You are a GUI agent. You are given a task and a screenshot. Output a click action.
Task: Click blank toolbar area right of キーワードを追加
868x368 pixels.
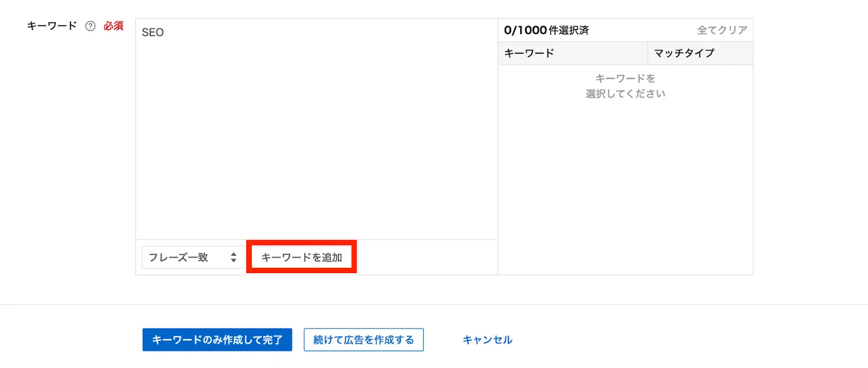(x=426, y=257)
